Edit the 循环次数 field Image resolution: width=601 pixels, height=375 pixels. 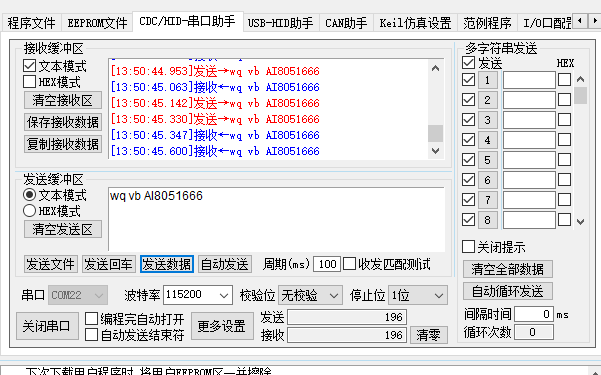(534, 332)
